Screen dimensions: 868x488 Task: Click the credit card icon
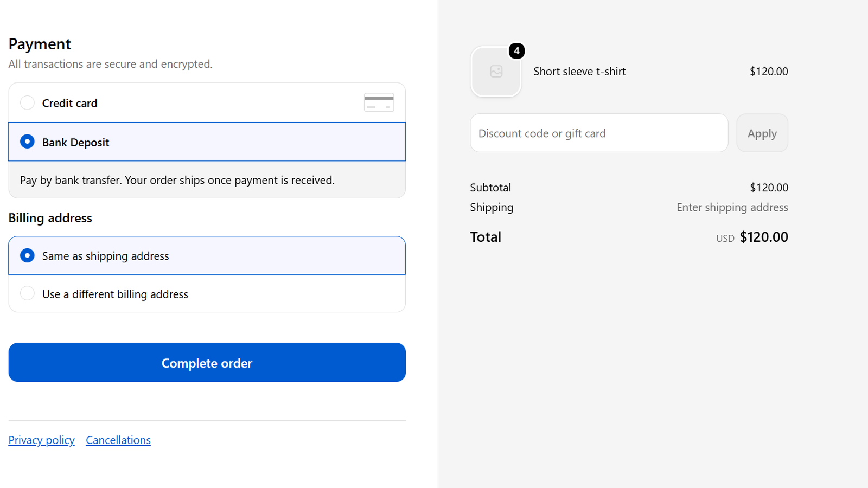[379, 102]
